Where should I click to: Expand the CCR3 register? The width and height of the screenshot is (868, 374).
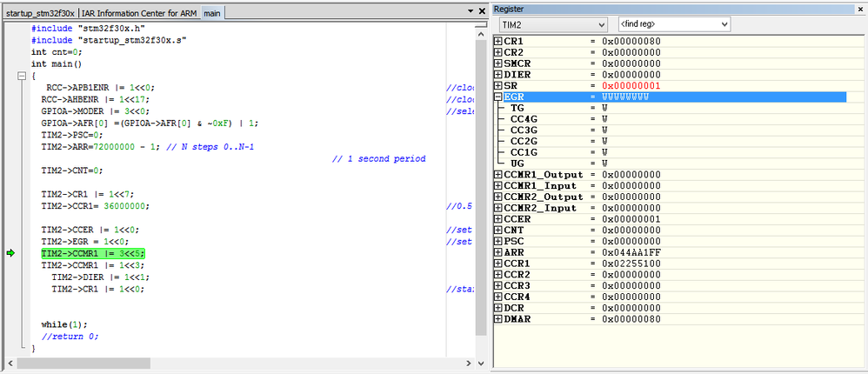(498, 285)
